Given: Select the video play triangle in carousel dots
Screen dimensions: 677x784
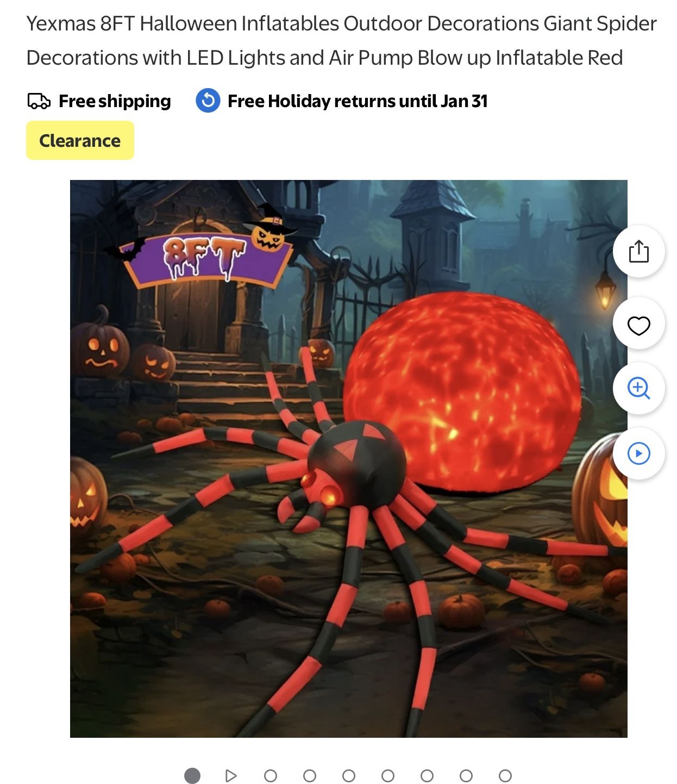Looking at the screenshot, I should (231, 775).
